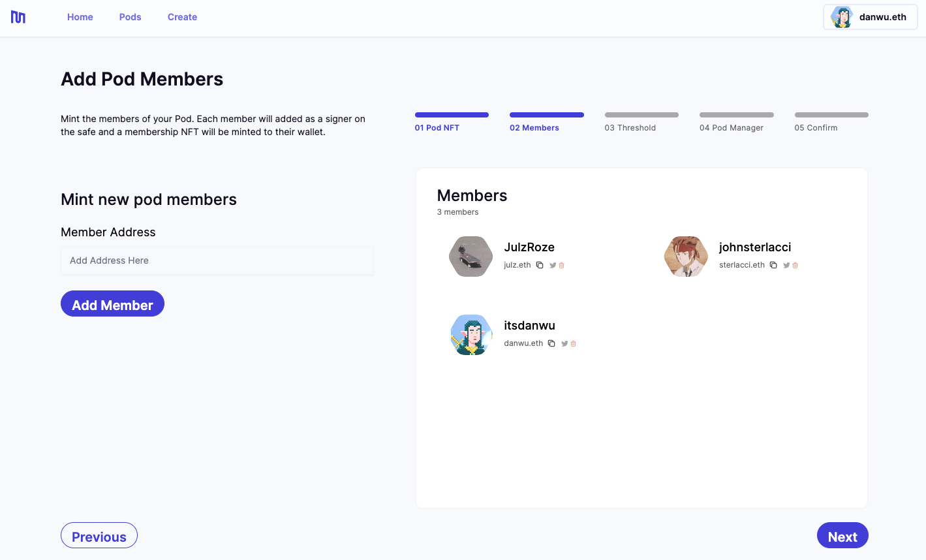Delete JulzRoze member with trash icon
Screen dimensions: 926x560
pos(562,265)
